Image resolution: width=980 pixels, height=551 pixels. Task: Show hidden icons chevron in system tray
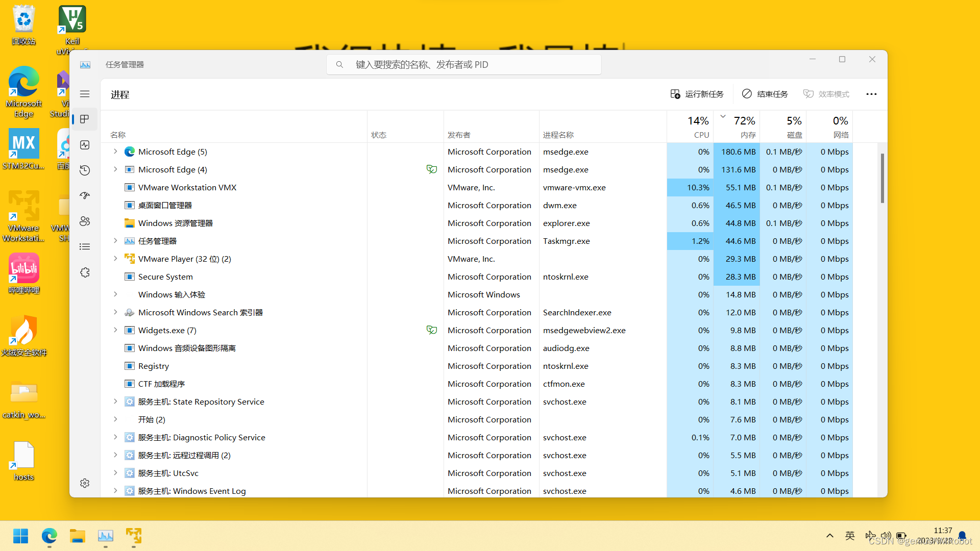click(830, 536)
